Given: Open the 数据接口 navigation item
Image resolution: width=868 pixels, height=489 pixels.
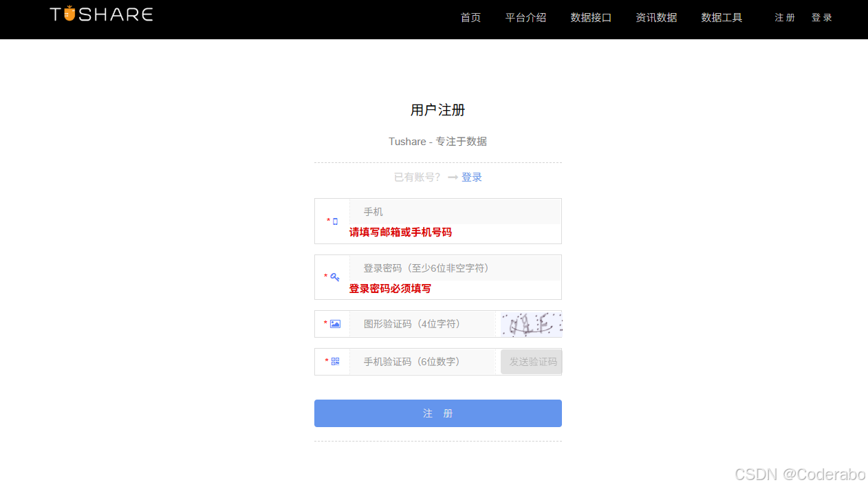Looking at the screenshot, I should coord(591,17).
